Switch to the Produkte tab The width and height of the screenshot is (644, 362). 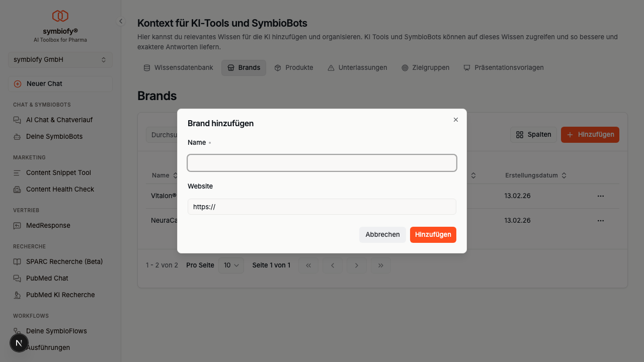294,68
